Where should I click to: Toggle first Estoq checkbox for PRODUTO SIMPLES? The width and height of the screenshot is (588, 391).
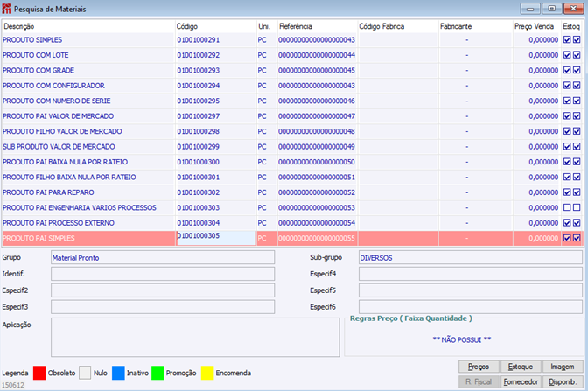click(567, 39)
